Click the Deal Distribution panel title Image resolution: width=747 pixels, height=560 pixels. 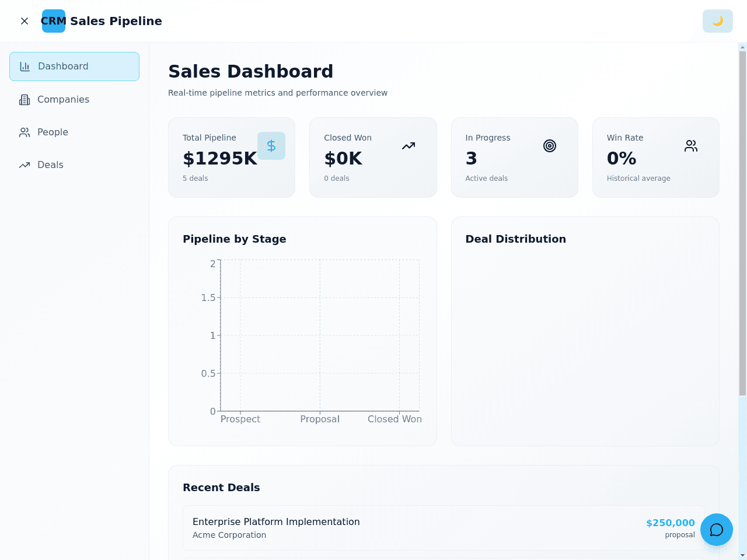click(516, 239)
